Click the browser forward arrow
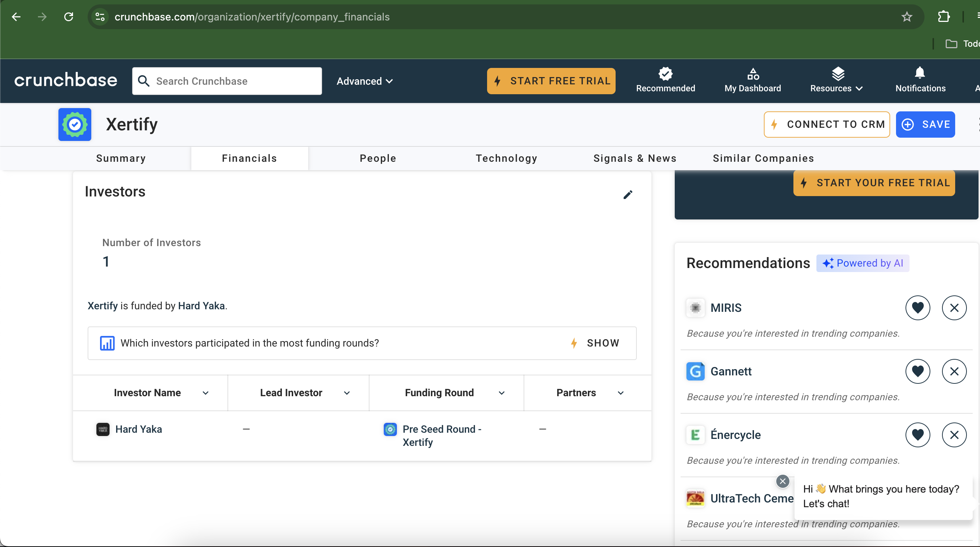The height and width of the screenshot is (547, 980). tap(42, 17)
